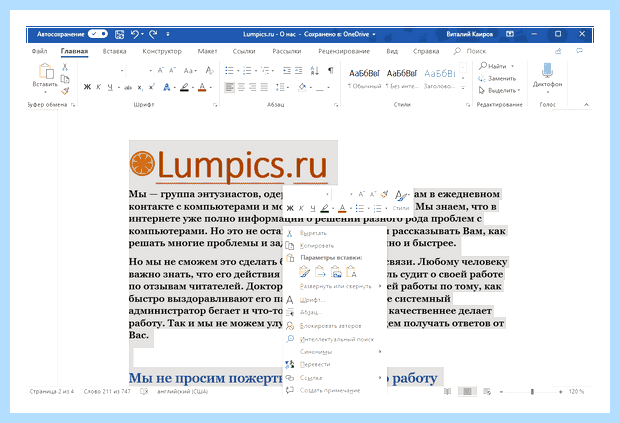Toggle bold Ж in the mini toolbar
The width and height of the screenshot is (620, 423).
pos(290,208)
